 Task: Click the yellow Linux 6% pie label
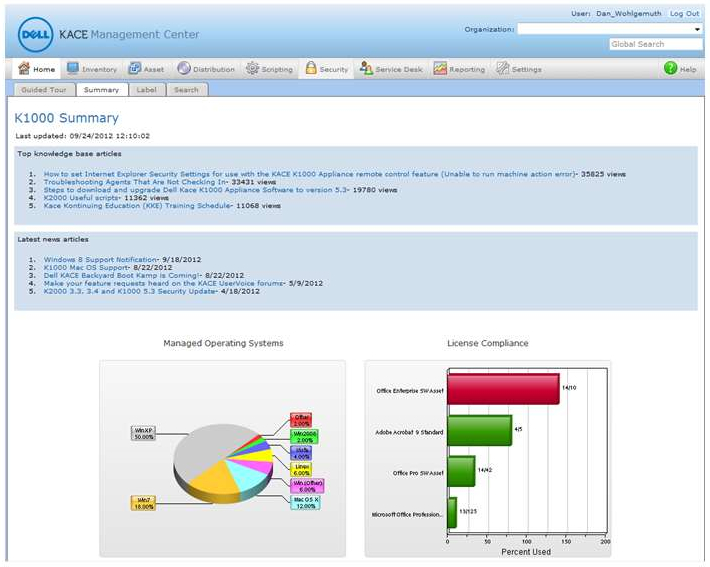pos(301,469)
